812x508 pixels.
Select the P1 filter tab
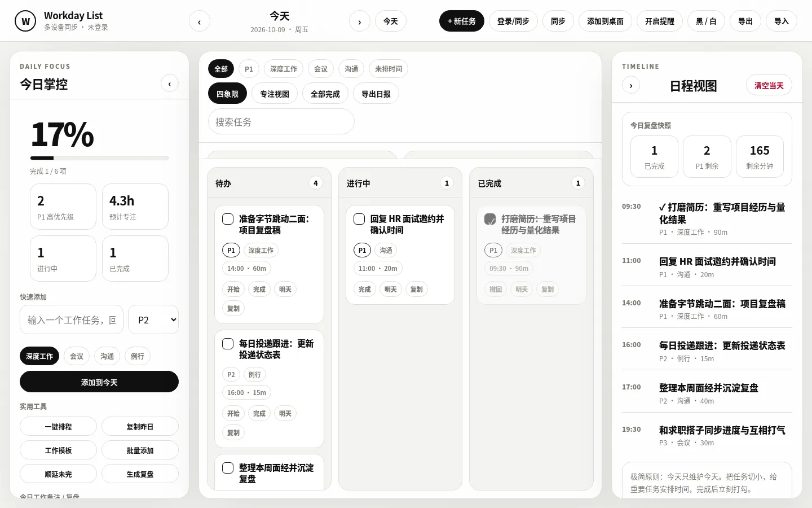[249, 69]
